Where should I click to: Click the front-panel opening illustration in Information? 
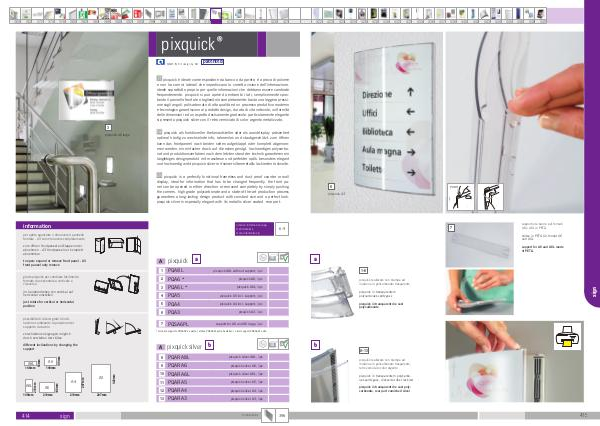(118, 245)
